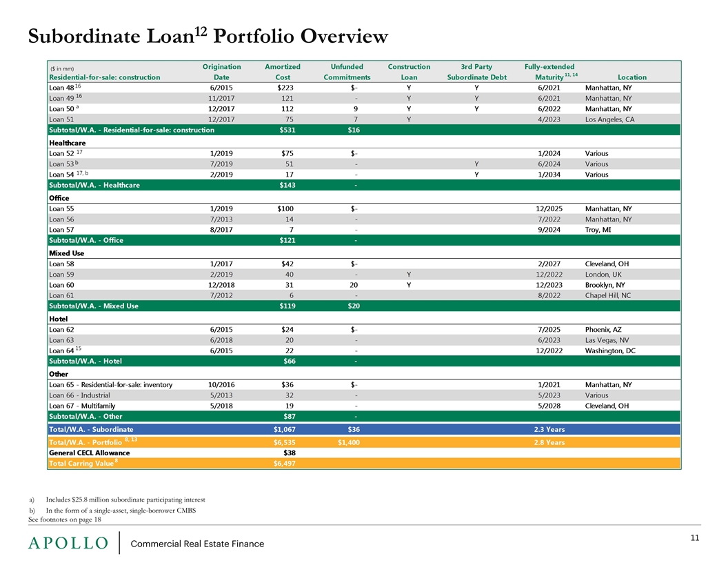Click the 'Office' section heading
The height and width of the screenshot is (563, 728).
tap(59, 198)
